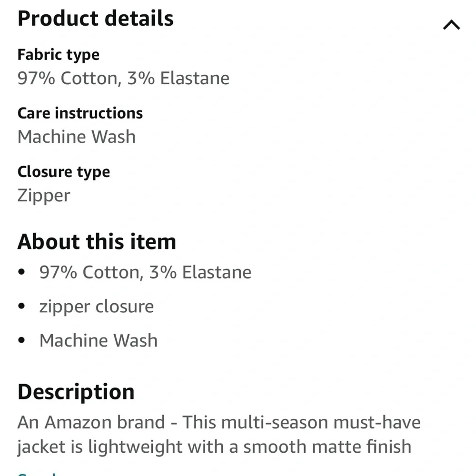Select the Fabric type label
The height and width of the screenshot is (476, 476).
[x=59, y=55]
